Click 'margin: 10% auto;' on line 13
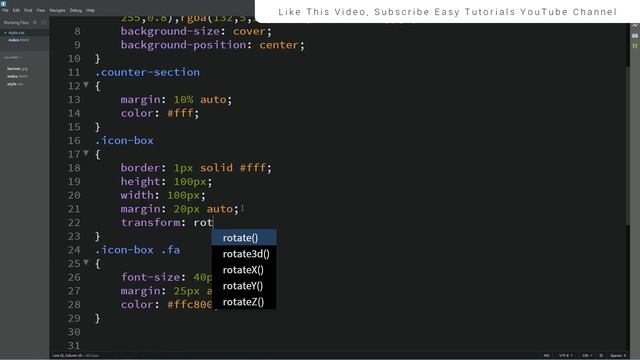The width and height of the screenshot is (640, 360). click(176, 100)
